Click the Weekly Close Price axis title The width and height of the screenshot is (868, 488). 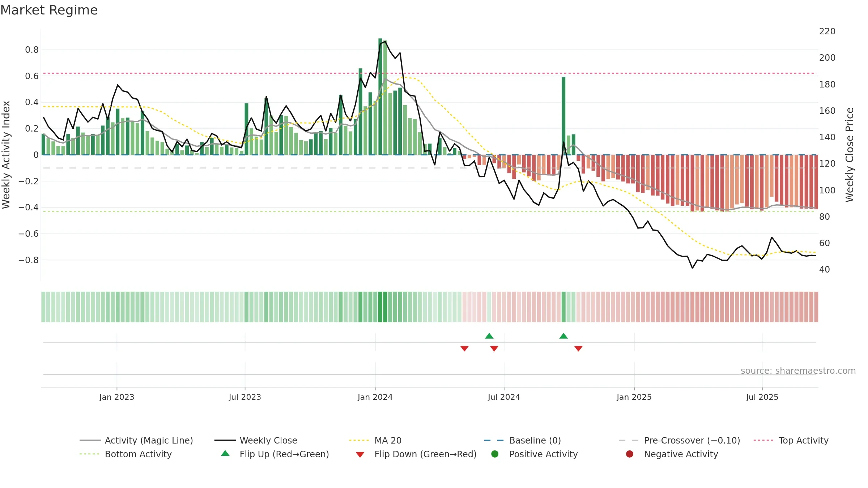pyautogui.click(x=850, y=155)
